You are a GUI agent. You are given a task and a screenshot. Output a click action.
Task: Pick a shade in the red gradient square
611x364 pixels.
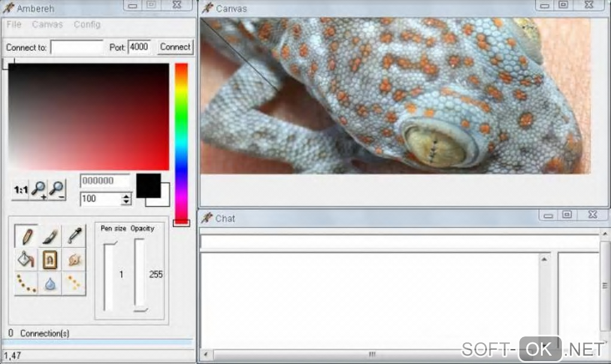pyautogui.click(x=89, y=117)
